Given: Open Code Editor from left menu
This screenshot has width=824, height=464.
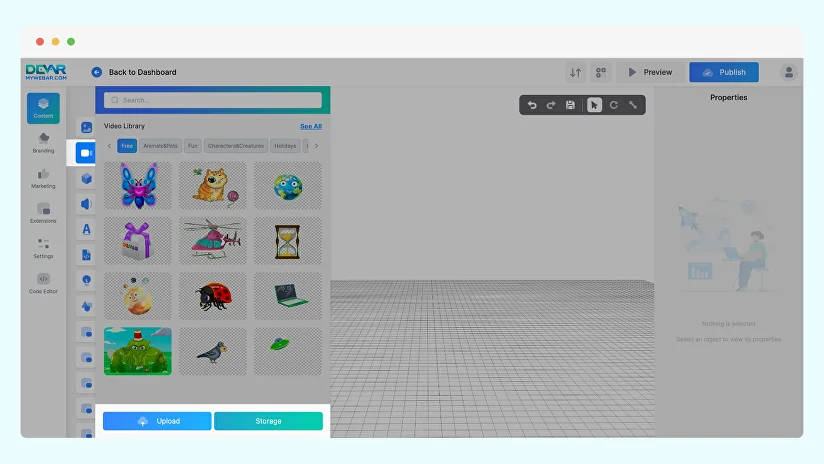Looking at the screenshot, I should click(43, 283).
